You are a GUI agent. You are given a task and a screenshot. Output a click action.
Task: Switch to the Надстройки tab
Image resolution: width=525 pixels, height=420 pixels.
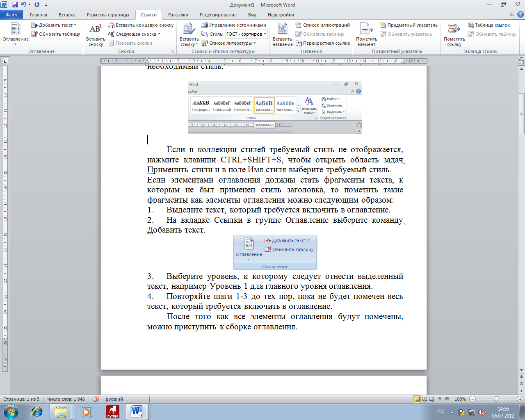coord(281,15)
